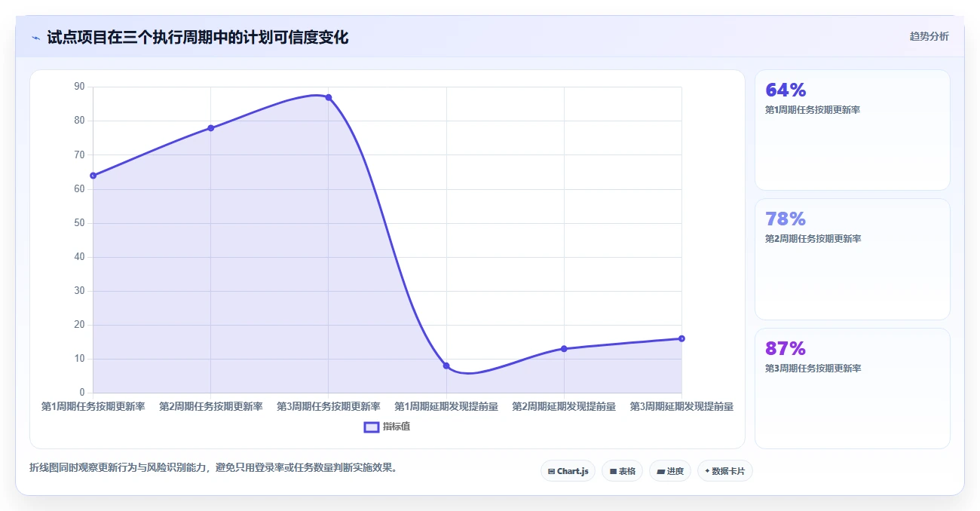Select the 进度 tag
This screenshot has height=511, width=980.
point(669,471)
